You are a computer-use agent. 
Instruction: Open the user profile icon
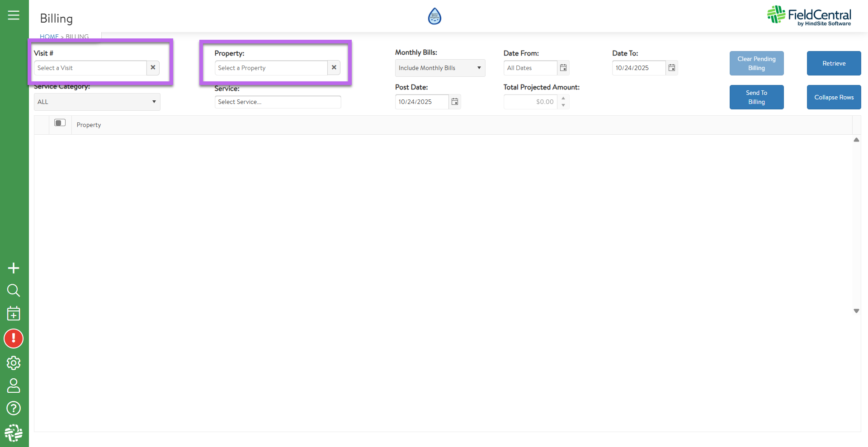[14, 386]
